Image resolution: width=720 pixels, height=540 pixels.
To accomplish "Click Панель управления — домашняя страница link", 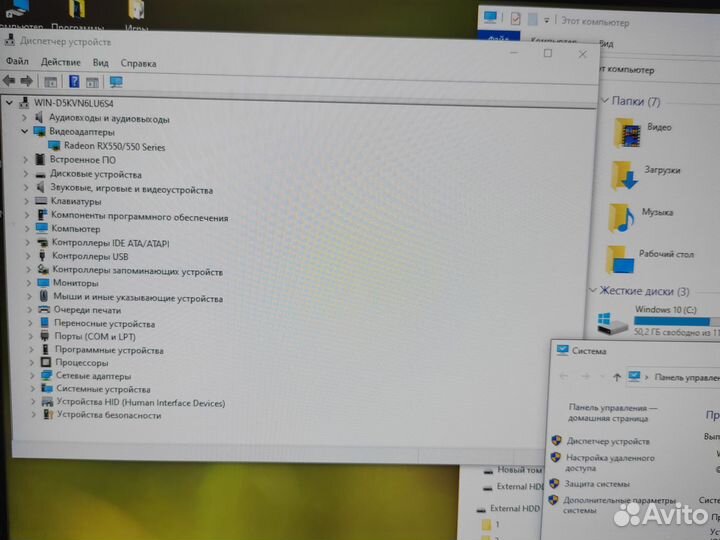I will pyautogui.click(x=613, y=412).
